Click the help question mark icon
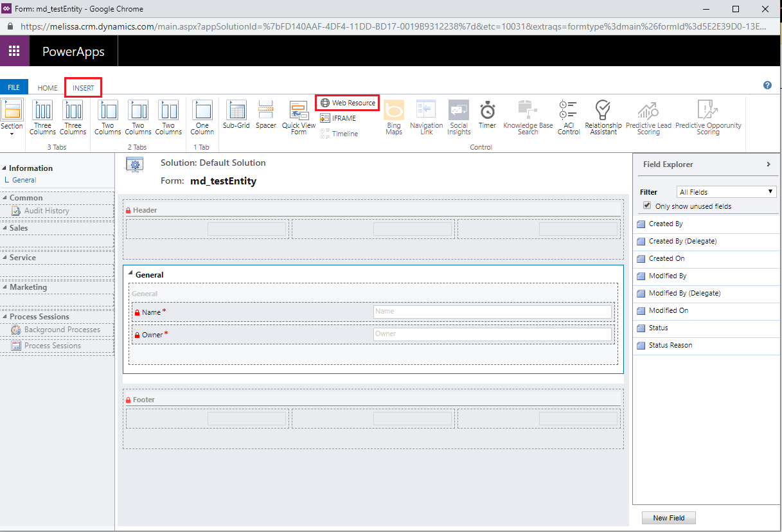The width and height of the screenshot is (782, 532). (x=767, y=85)
